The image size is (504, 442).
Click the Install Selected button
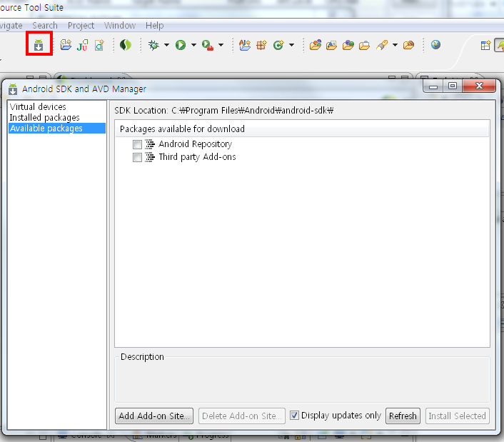(x=458, y=416)
